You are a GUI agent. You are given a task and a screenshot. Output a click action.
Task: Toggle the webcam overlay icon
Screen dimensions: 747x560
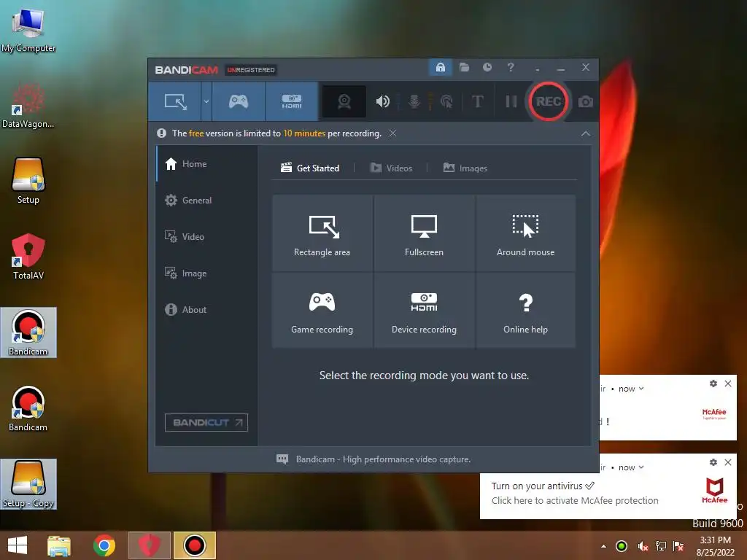pyautogui.click(x=344, y=101)
